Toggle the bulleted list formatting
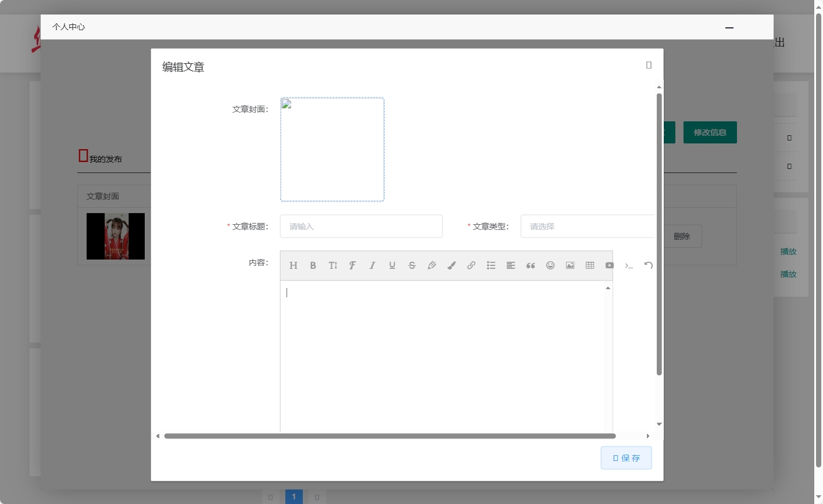823x504 pixels. click(x=491, y=265)
